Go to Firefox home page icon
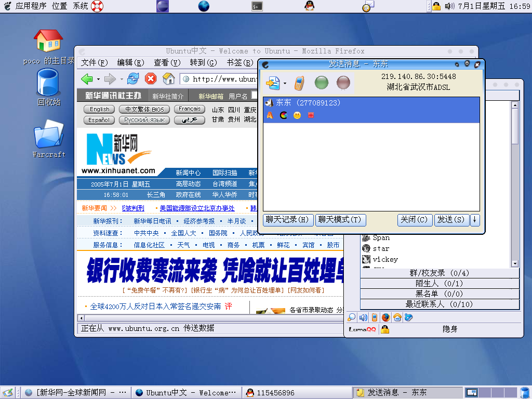Viewport: 532px width, 399px height. (168, 79)
